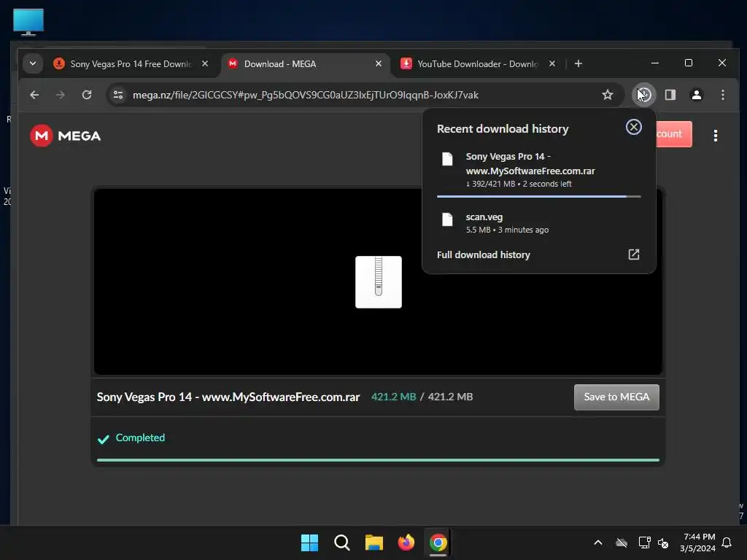Image resolution: width=747 pixels, height=560 pixels.
Task: Click Save to MEGA button
Action: [x=616, y=397]
